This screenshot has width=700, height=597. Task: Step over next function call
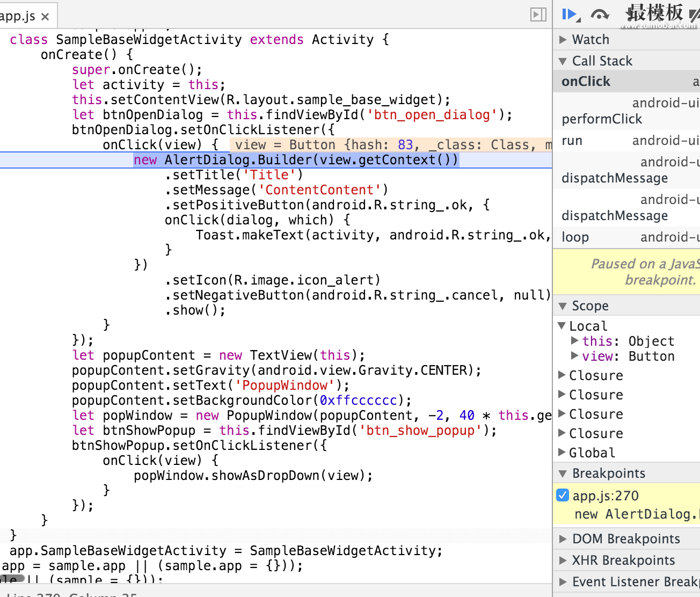pos(600,14)
